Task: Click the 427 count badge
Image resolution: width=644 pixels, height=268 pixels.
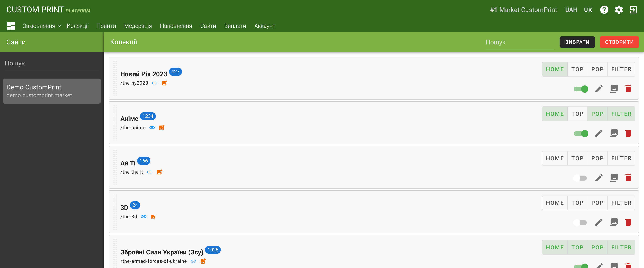Action: [x=175, y=72]
